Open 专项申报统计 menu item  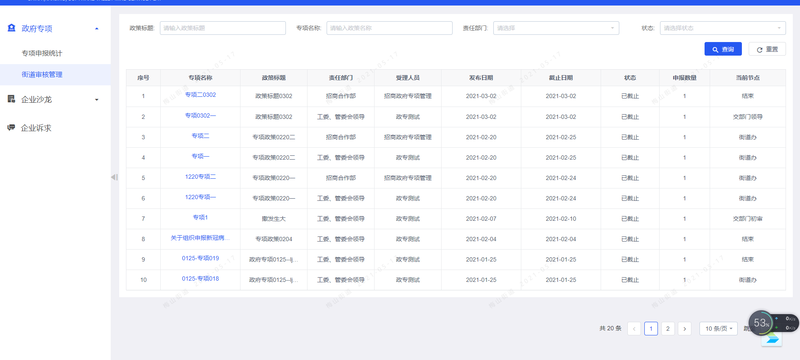[x=42, y=53]
